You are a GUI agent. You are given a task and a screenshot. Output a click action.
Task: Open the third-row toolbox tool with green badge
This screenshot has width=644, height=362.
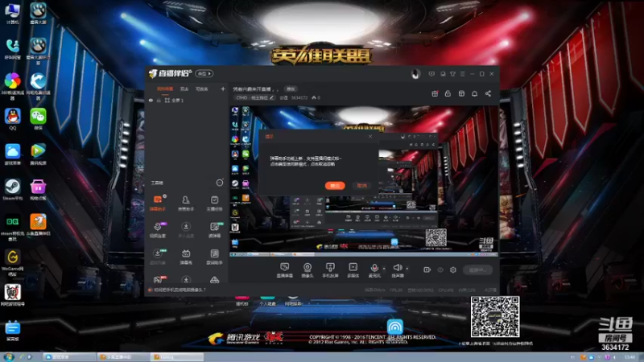(x=158, y=257)
